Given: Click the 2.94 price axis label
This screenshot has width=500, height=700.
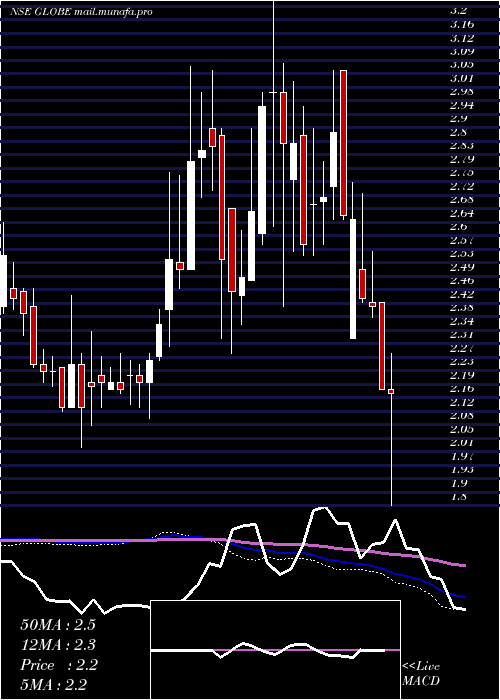Looking at the screenshot, I should click(x=462, y=105).
